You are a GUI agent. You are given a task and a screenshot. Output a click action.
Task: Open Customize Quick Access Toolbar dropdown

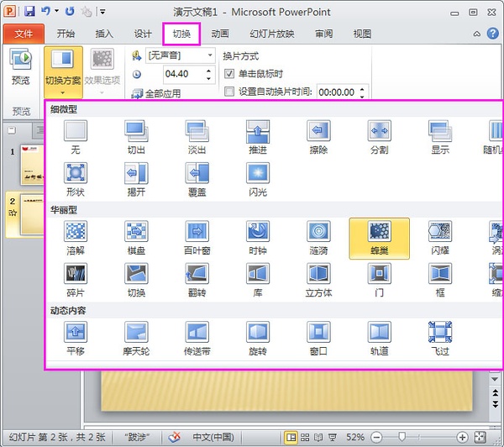(x=102, y=12)
